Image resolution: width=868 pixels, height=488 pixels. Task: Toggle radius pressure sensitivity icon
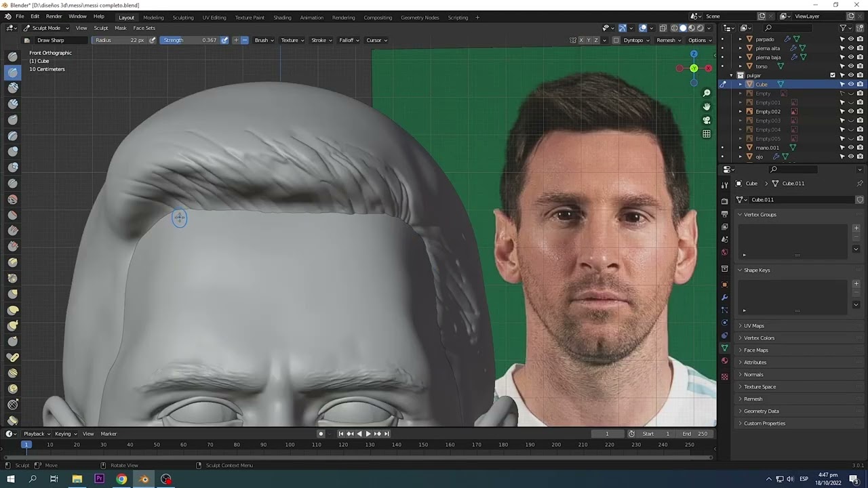pyautogui.click(x=152, y=40)
